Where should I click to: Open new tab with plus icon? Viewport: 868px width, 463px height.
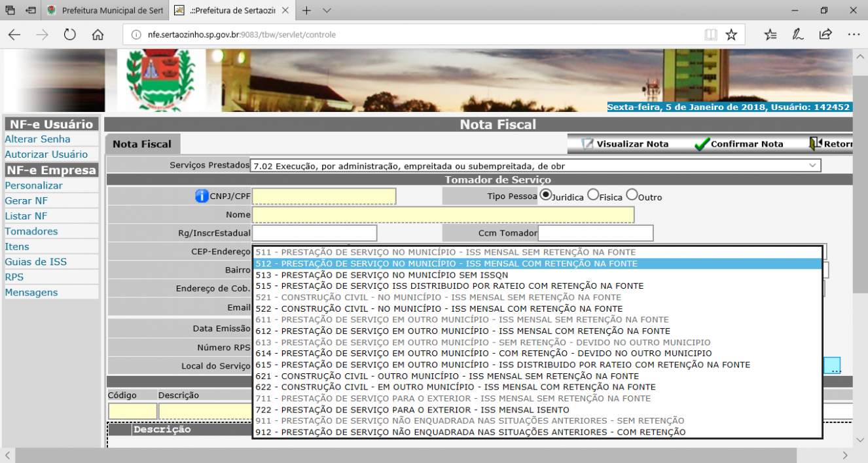tap(306, 10)
